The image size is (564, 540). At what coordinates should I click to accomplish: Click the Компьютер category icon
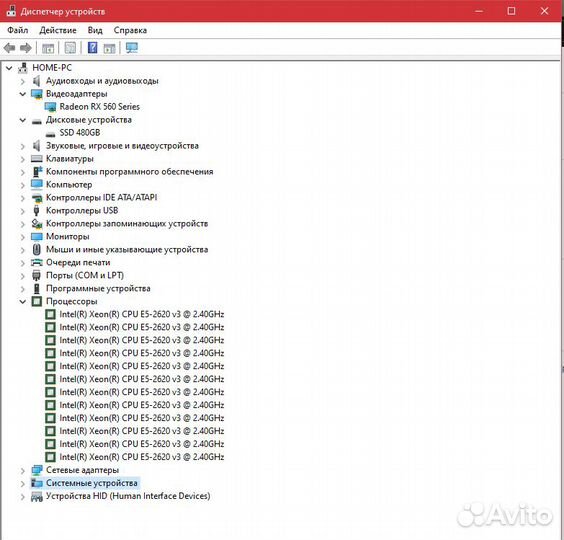pos(37,185)
